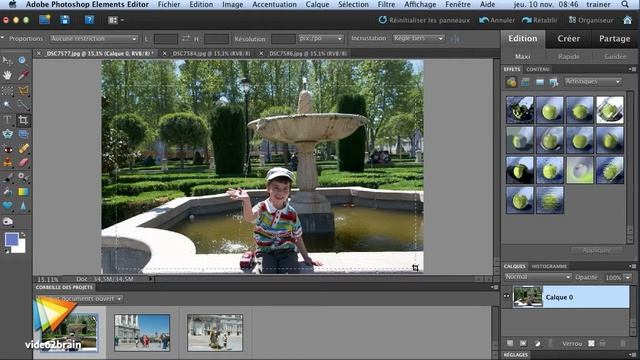Delete layer with trash icon
Image resolution: width=640 pixels, height=360 pixels.
click(623, 344)
